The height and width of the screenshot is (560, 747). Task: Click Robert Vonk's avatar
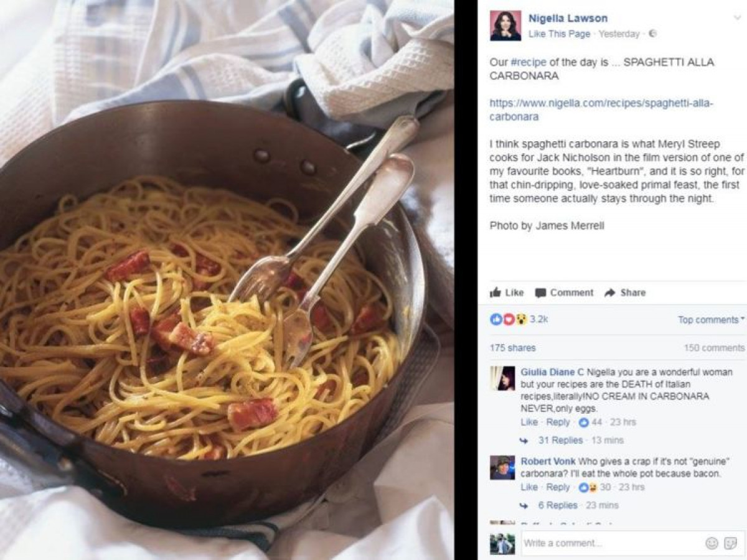pyautogui.click(x=502, y=467)
